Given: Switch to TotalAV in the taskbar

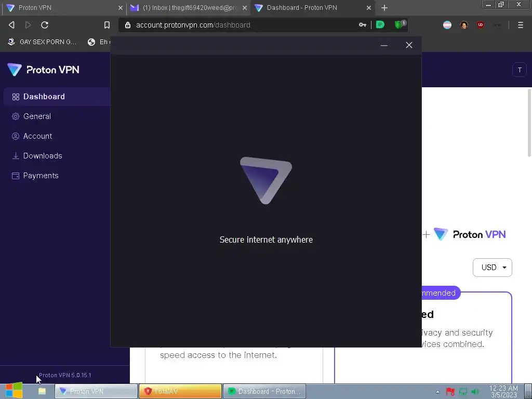Looking at the screenshot, I should click(180, 391).
